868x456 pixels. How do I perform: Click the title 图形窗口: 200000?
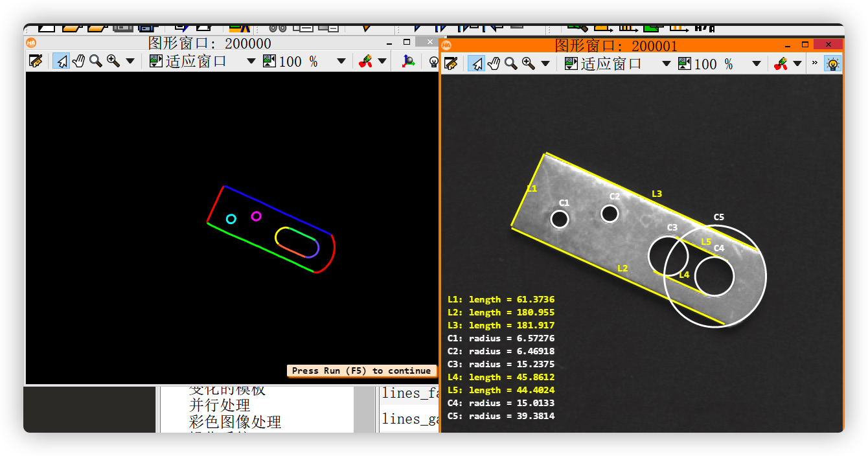210,43
